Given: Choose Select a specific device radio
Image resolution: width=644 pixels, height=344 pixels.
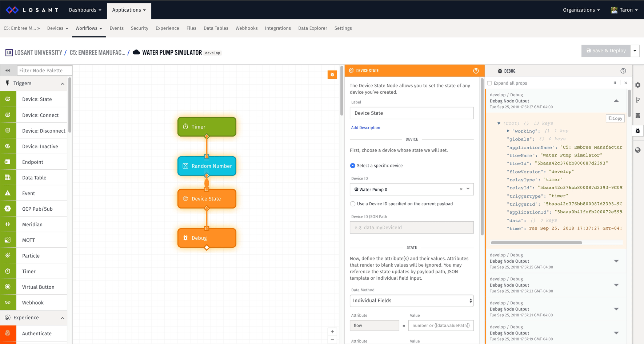Looking at the screenshot, I should 352,166.
